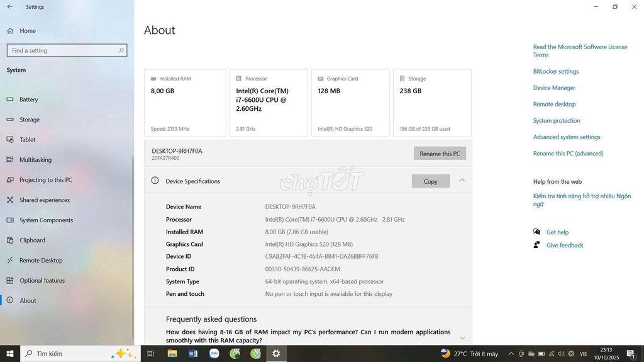Open the Storage 238 GB card
Image resolution: width=644 pixels, height=362 pixels.
point(432,103)
